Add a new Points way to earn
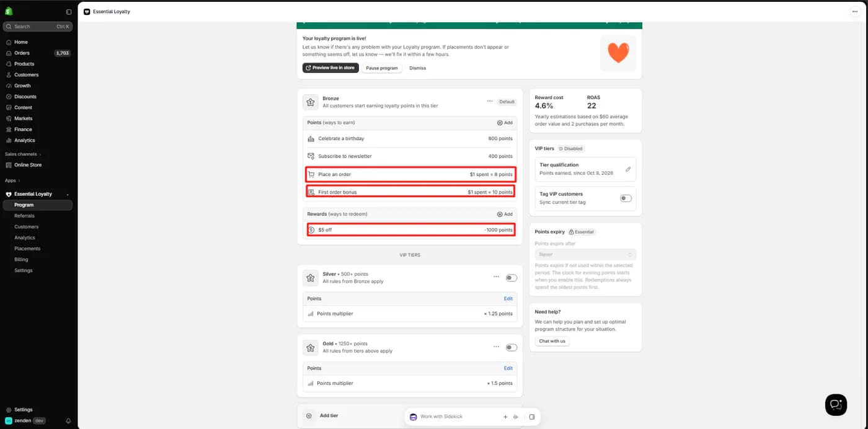The height and width of the screenshot is (429, 868). [505, 123]
